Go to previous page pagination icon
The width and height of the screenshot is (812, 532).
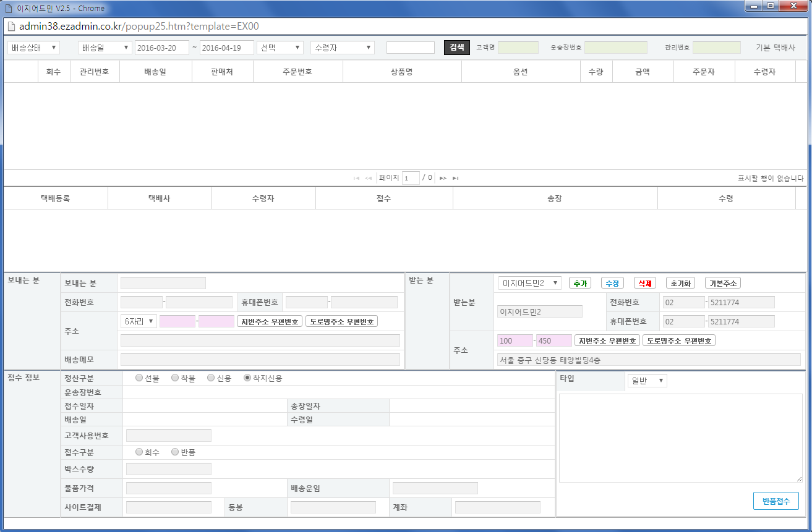[369, 178]
